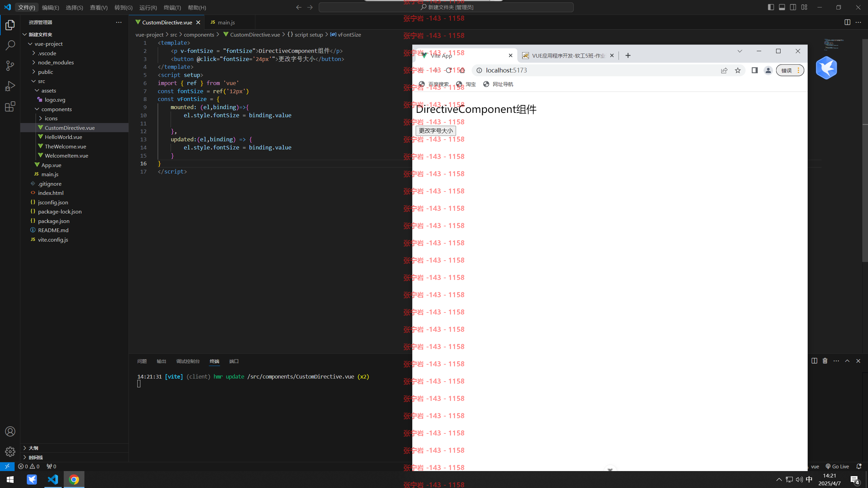868x488 pixels.
Task: Open the Manage gear icon
Action: pos(10,451)
